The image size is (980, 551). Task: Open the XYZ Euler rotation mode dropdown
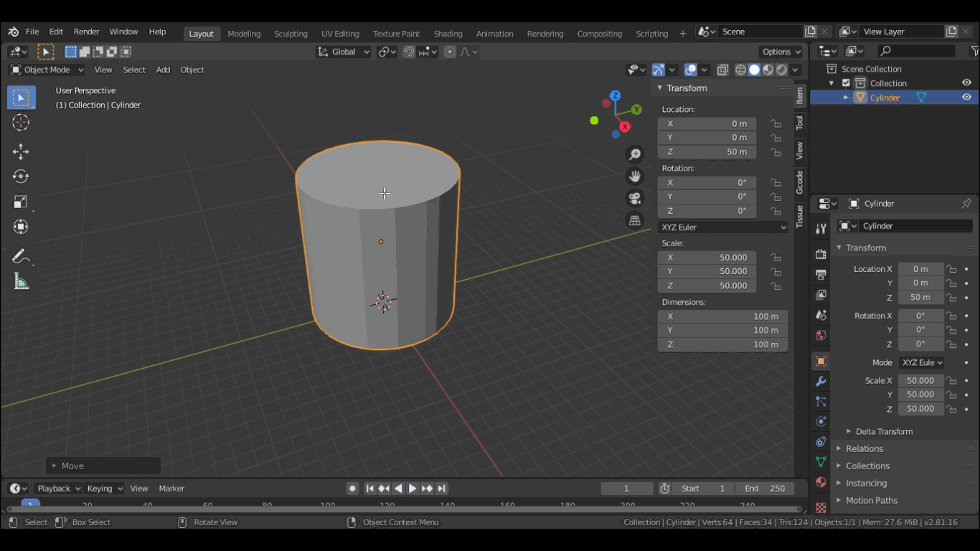pyautogui.click(x=722, y=227)
